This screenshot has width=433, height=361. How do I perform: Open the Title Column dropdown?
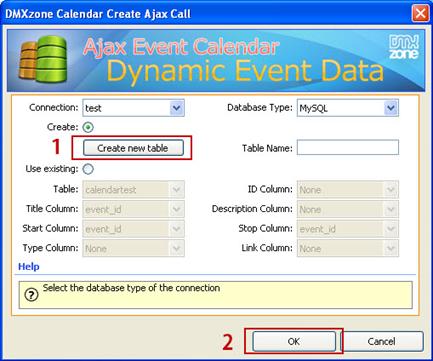133,209
